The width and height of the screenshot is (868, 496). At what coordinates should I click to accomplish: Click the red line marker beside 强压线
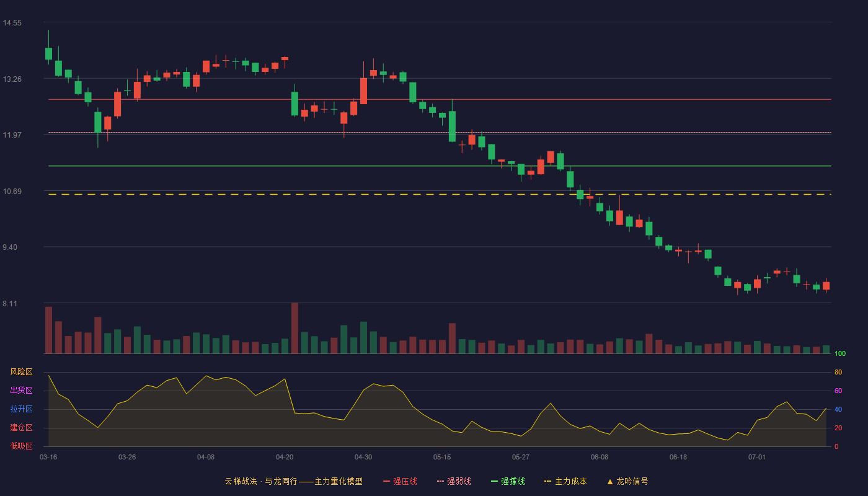pos(387,481)
